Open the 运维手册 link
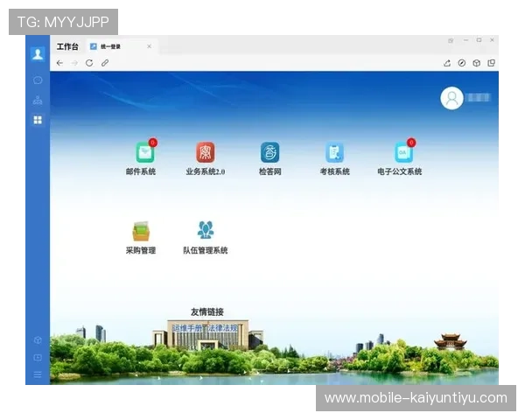The image size is (525, 420). 187,328
